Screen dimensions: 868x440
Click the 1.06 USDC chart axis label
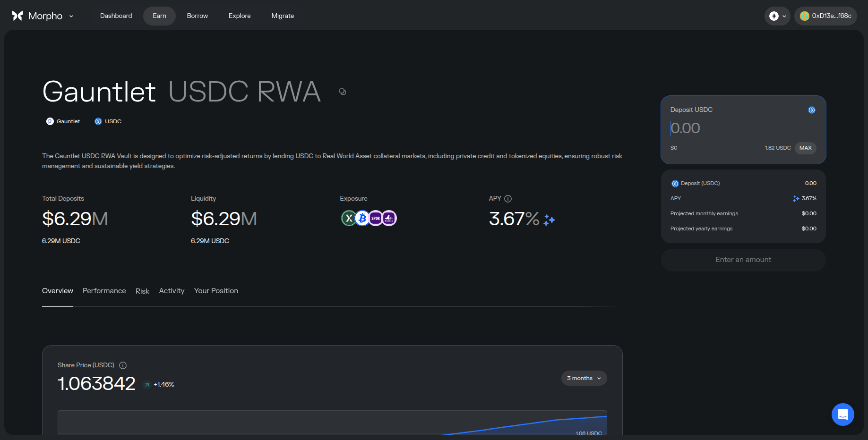589,433
